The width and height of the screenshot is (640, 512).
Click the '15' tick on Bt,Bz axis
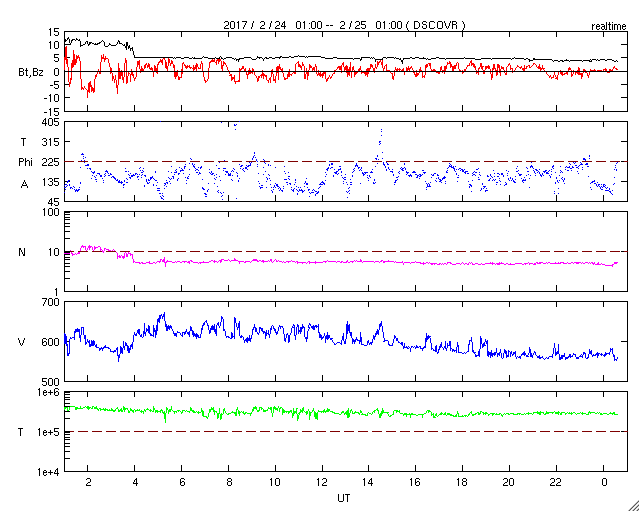coord(54,33)
